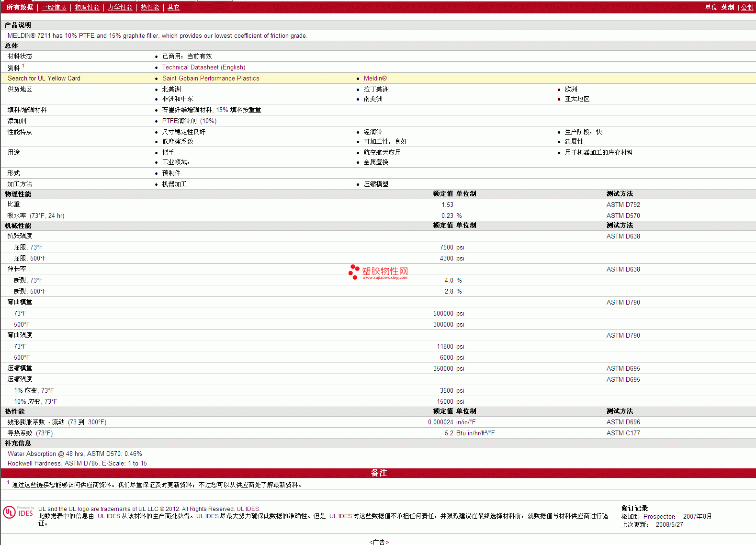Click the 压缩模塑 processing method entry
Viewport: 756px width, 545px height.
(x=376, y=184)
